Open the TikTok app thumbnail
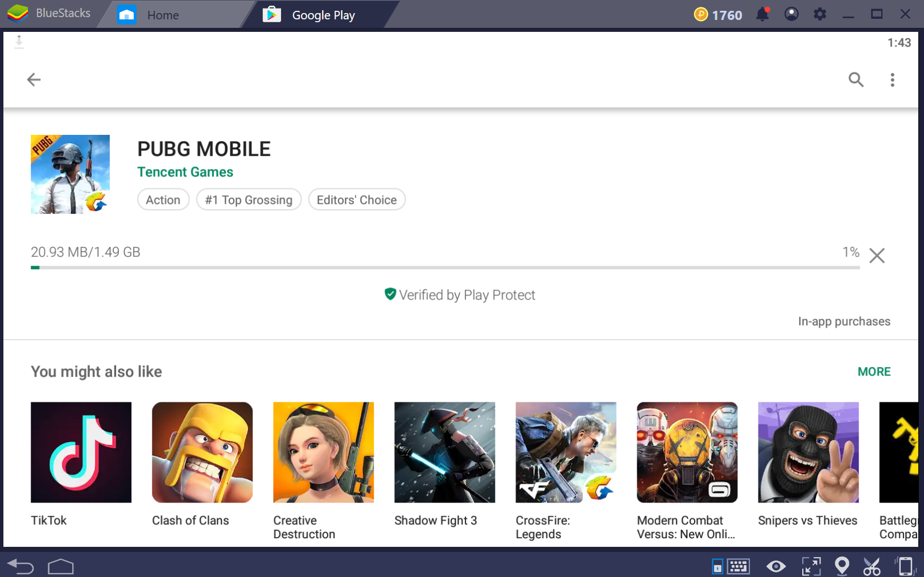This screenshot has height=577, width=924. pos(81,452)
